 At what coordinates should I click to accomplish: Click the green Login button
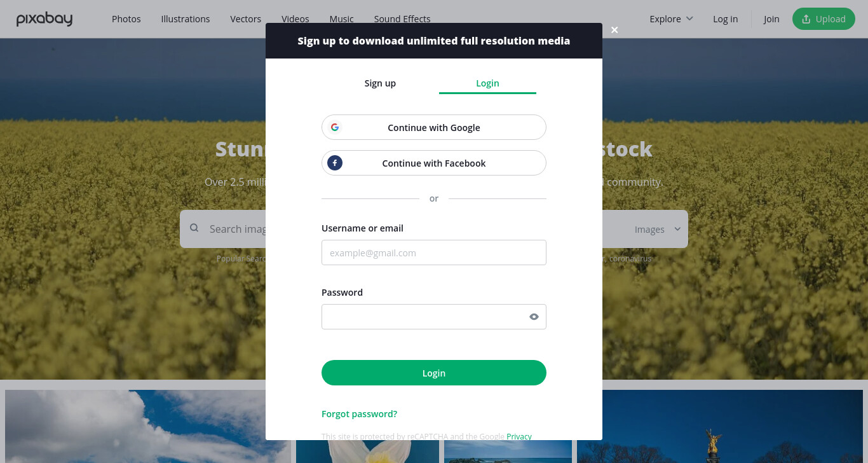(434, 373)
